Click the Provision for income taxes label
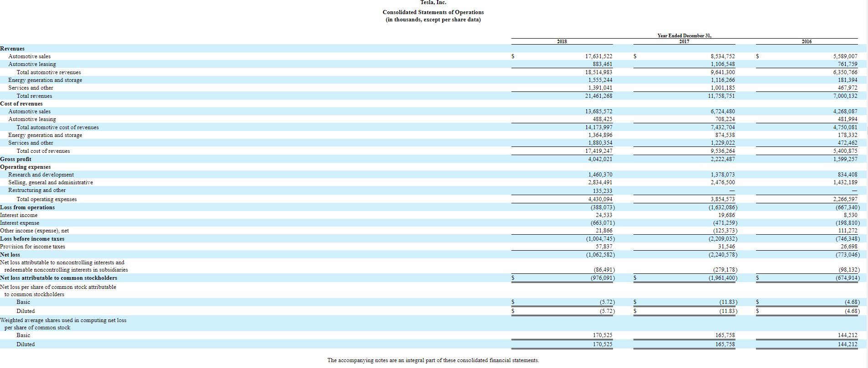 pyautogui.click(x=32, y=247)
